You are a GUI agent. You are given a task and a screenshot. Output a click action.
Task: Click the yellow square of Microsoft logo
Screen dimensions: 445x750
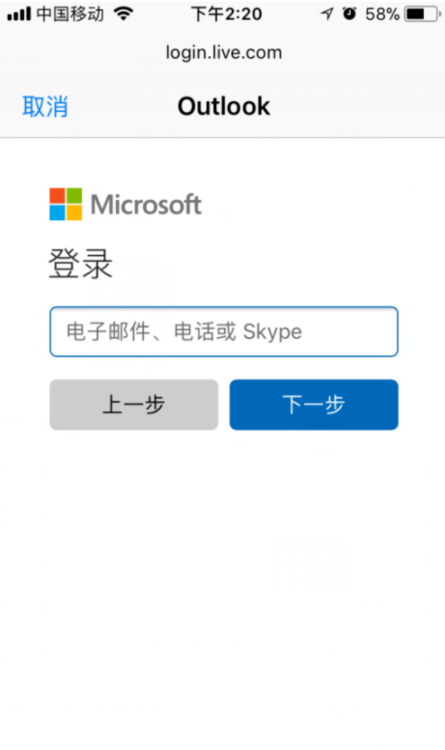pyautogui.click(x=74, y=213)
